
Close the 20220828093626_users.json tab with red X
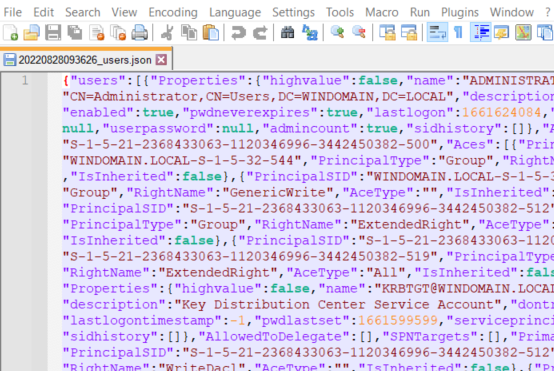tap(161, 60)
